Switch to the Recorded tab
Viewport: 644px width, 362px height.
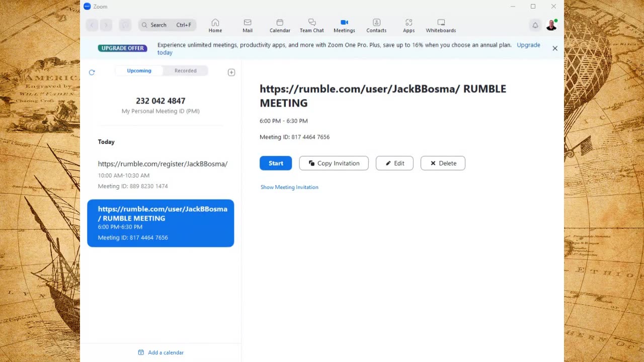pos(186,70)
